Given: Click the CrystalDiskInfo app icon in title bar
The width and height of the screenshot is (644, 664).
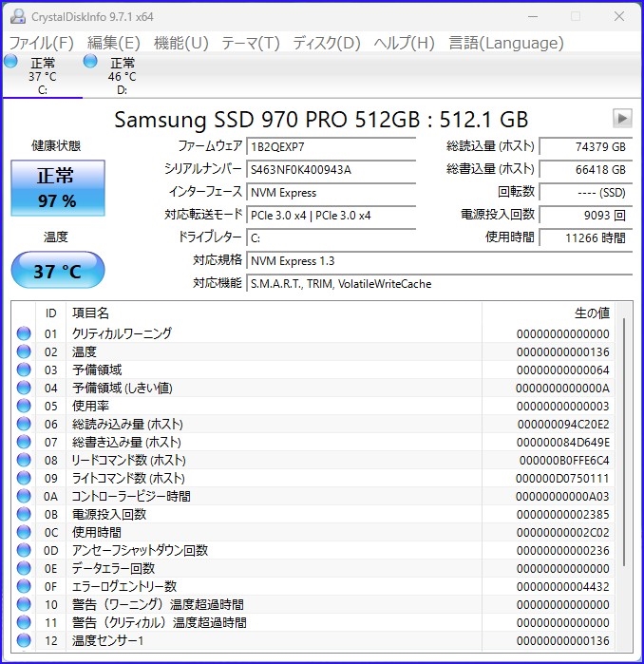Looking at the screenshot, I should [18, 16].
